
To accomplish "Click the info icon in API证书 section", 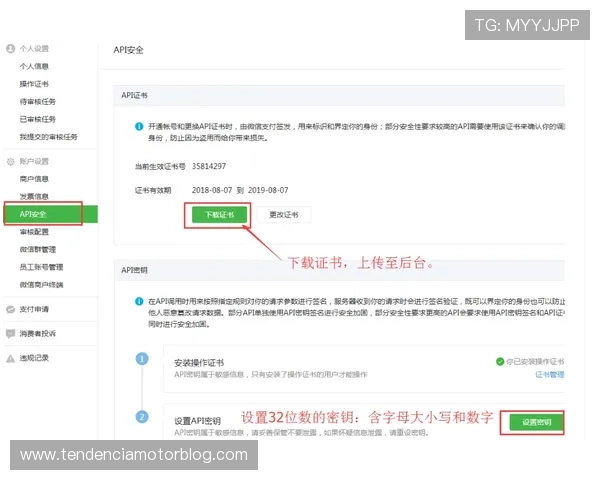I will tap(139, 126).
